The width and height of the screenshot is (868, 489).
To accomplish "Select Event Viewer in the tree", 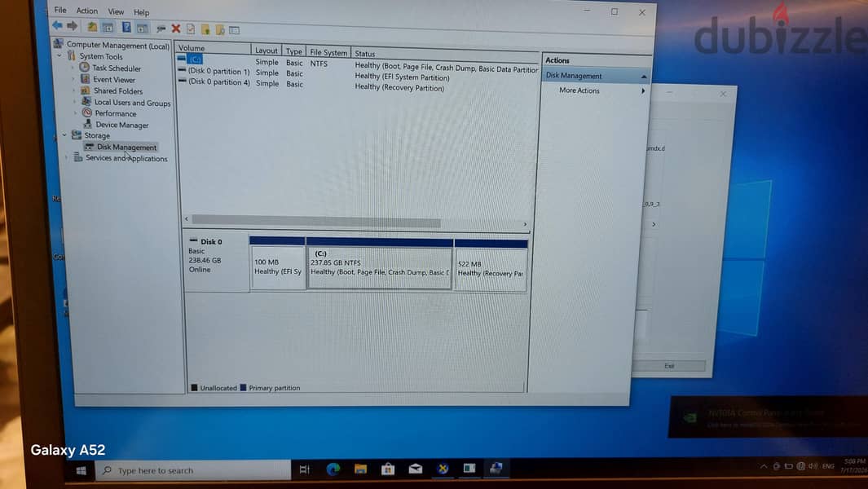I will tap(113, 79).
